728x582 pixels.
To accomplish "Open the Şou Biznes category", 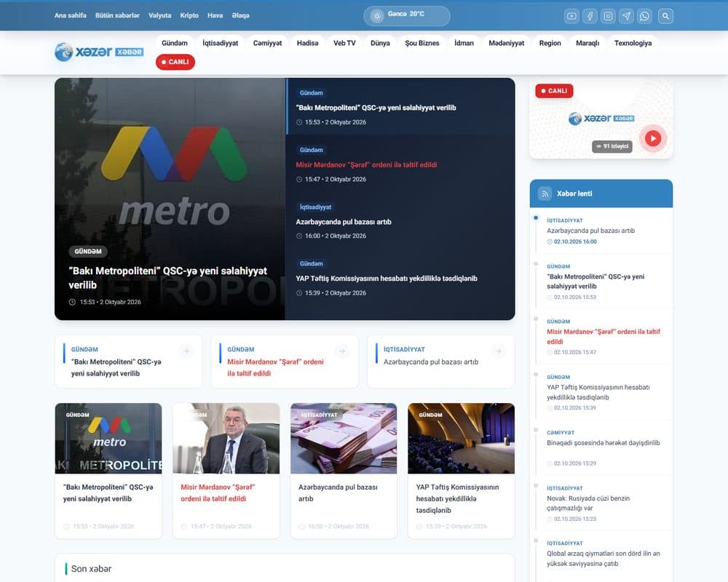I will click(x=422, y=43).
